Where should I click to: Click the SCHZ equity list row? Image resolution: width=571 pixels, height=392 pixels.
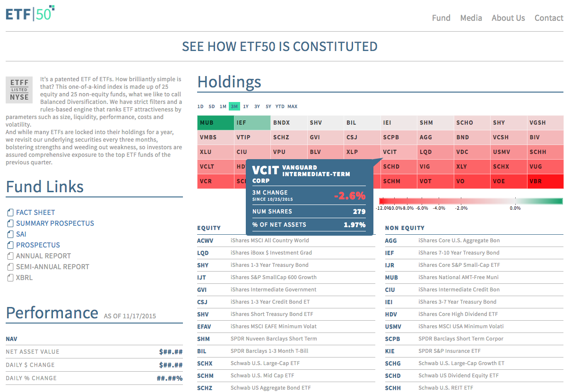click(x=286, y=388)
